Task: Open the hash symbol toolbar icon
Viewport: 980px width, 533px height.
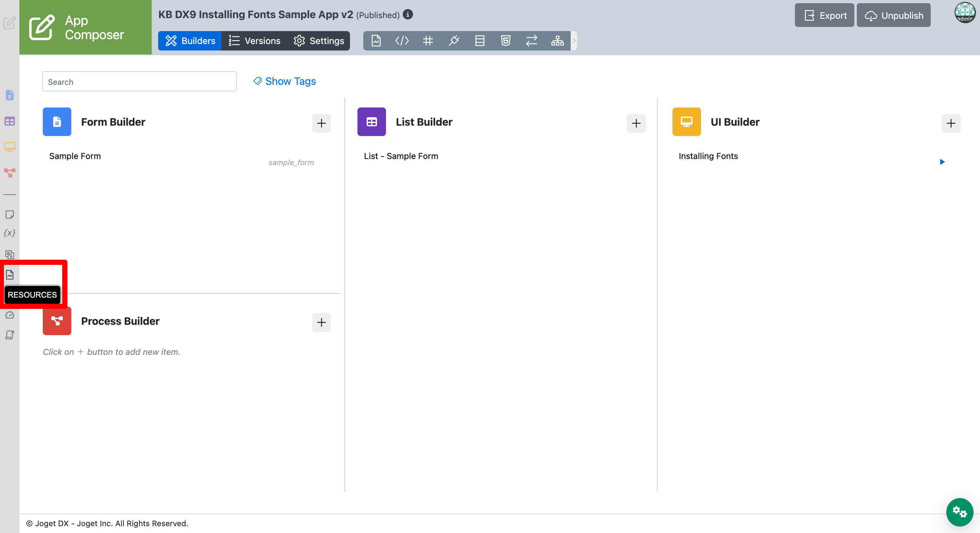Action: point(428,41)
